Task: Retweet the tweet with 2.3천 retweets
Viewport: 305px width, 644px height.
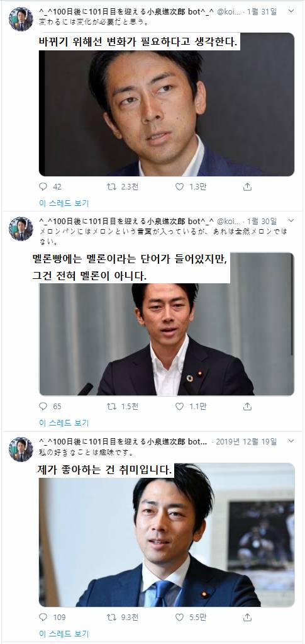Action: (x=111, y=187)
